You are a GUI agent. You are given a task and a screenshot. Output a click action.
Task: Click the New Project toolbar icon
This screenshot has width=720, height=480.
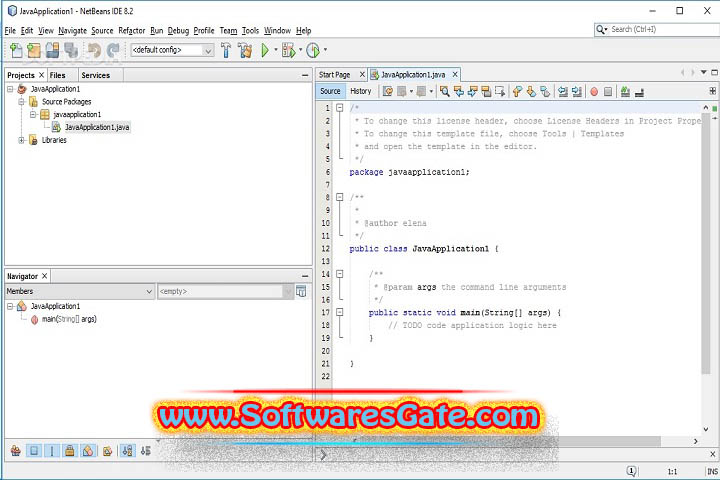point(34,50)
